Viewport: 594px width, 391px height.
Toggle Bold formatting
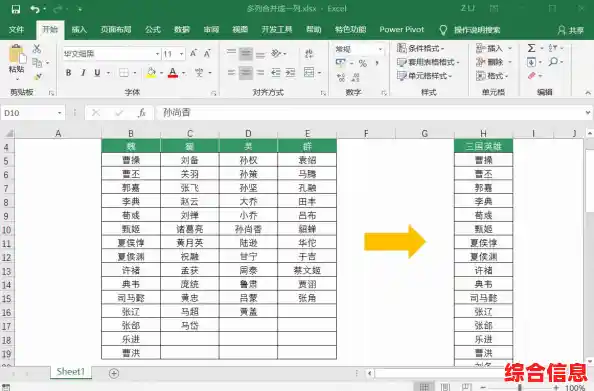(69, 73)
